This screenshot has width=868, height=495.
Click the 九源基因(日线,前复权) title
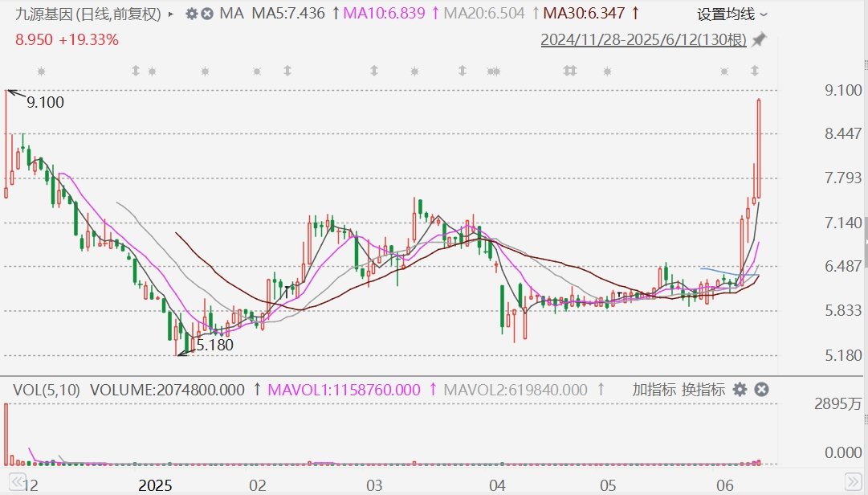(x=88, y=14)
